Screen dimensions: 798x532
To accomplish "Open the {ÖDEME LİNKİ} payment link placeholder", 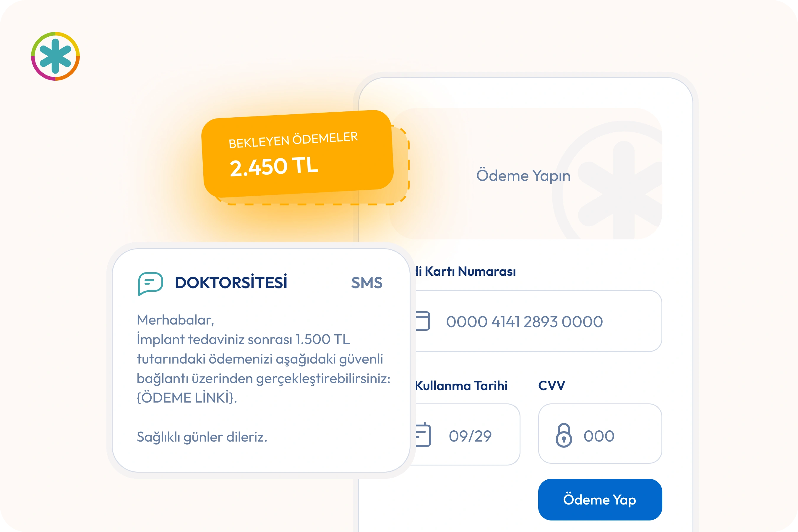I will click(186, 398).
